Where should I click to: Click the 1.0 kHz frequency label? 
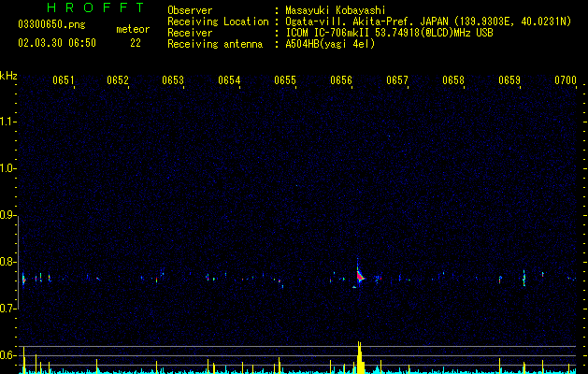point(7,168)
